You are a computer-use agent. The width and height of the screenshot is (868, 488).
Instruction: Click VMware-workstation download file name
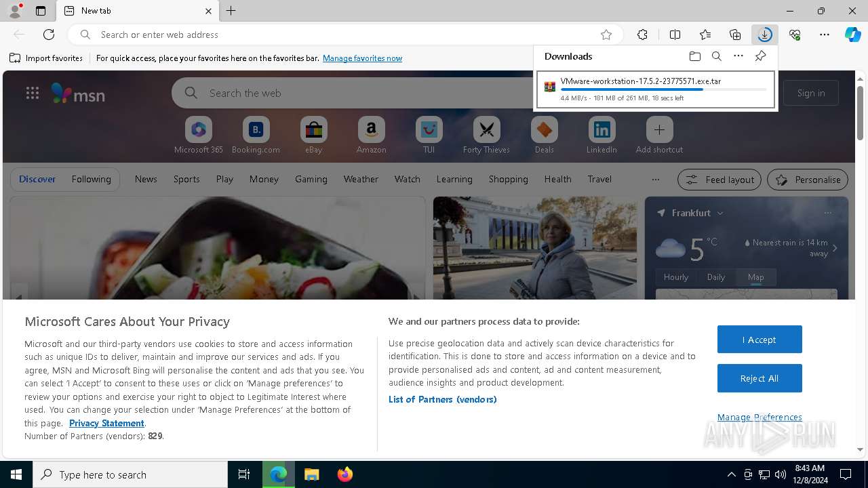640,81
